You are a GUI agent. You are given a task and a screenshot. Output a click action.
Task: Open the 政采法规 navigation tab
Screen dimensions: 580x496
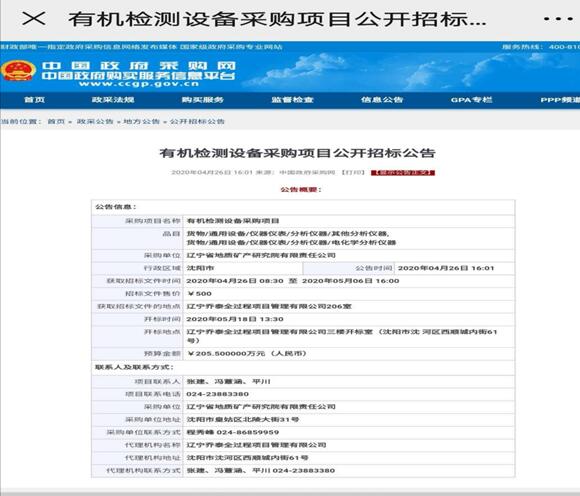[113, 100]
